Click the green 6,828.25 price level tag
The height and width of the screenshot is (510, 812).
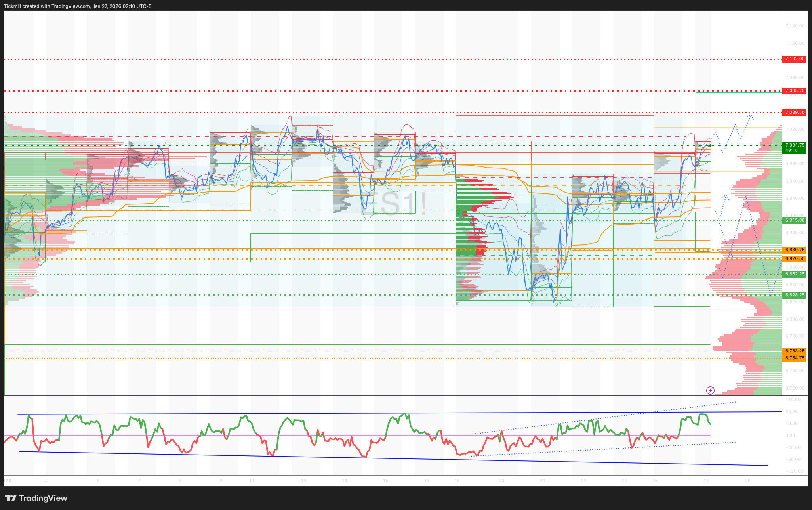coord(795,295)
